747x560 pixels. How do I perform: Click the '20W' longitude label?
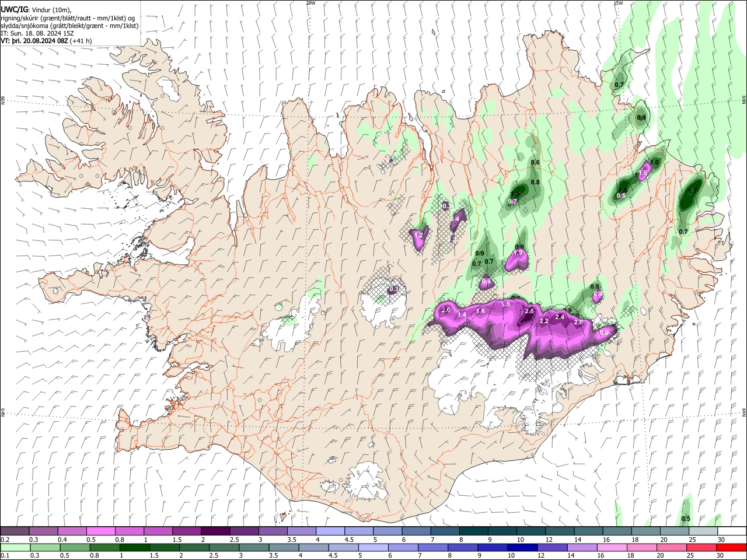(310, 3)
